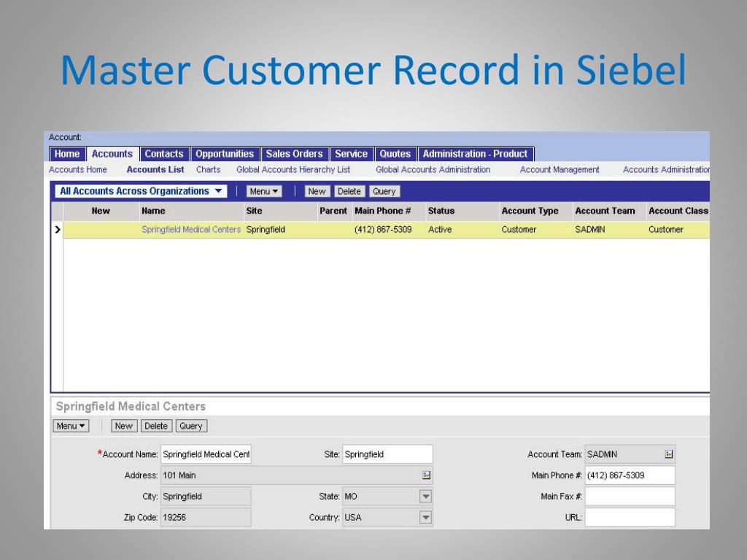Select the Service tab
The height and width of the screenshot is (560, 747).
click(351, 154)
